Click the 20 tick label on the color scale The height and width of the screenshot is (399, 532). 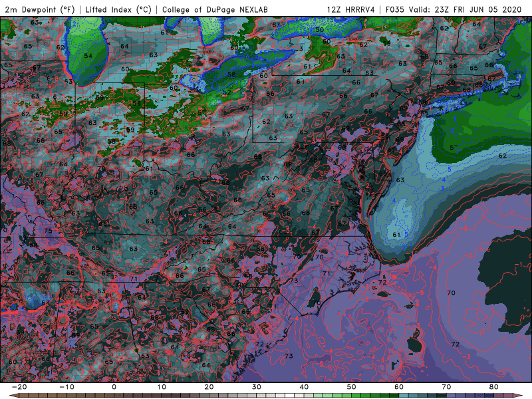coord(209,387)
